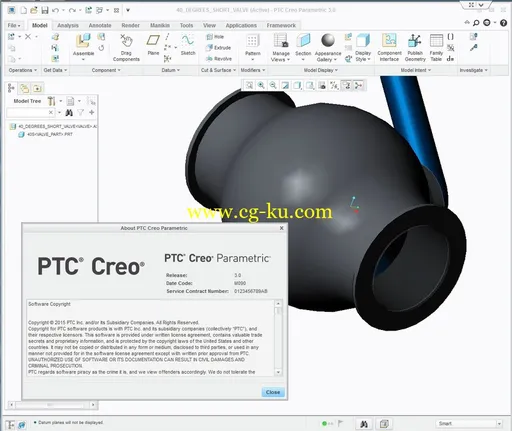Screen dimensions: 512x431
Task: Expand the Model Display group dropdown
Action: 321,70
